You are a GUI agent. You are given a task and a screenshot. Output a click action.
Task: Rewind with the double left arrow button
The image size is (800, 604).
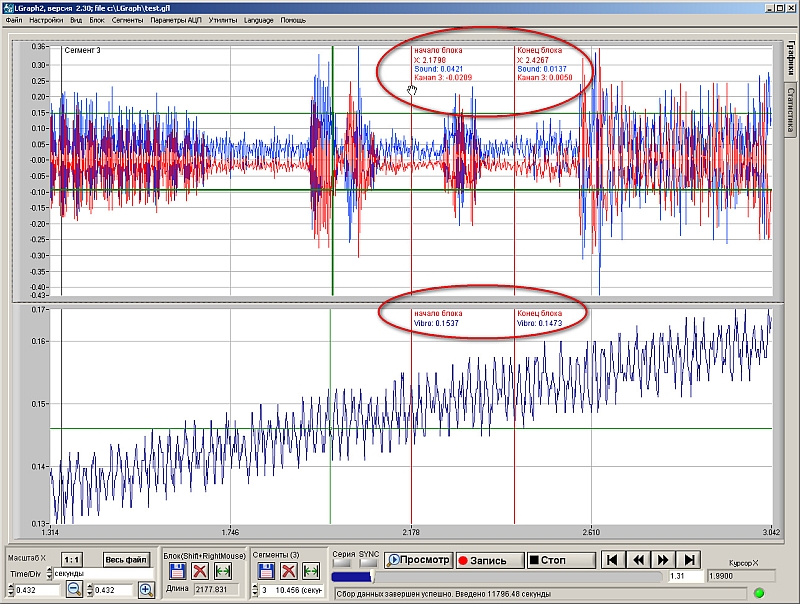click(638, 560)
